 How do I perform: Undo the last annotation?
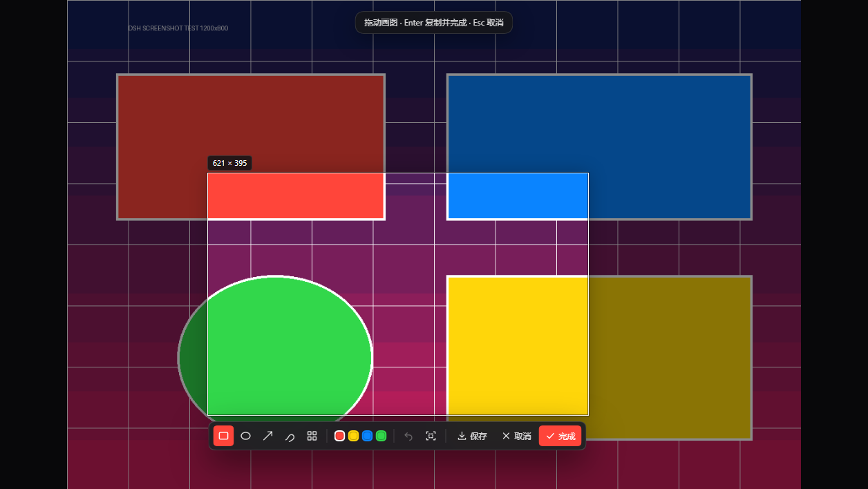click(408, 436)
